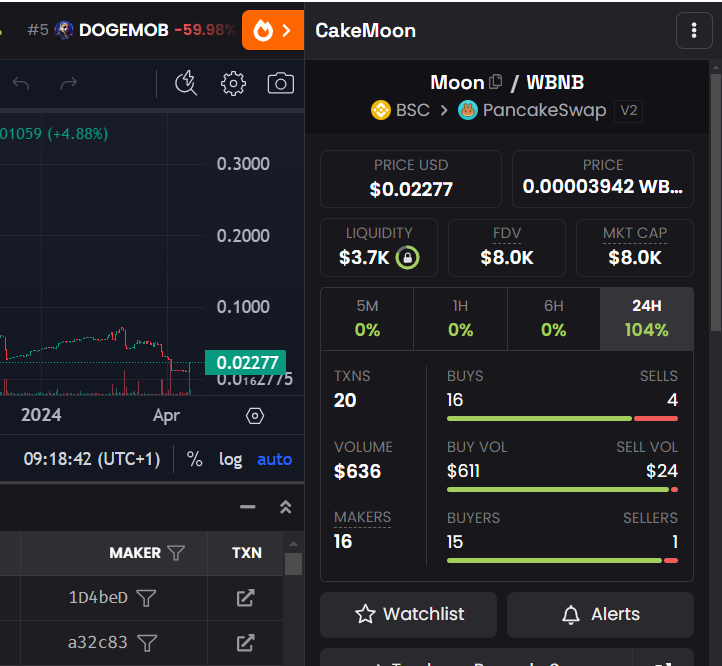Click the V2 version badge
This screenshot has height=666, width=722.
coord(629,111)
